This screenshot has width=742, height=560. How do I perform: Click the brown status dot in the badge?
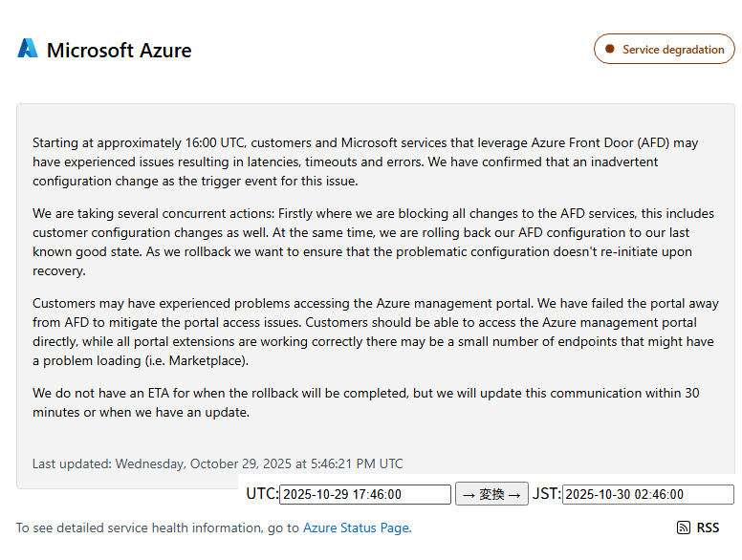coord(610,49)
